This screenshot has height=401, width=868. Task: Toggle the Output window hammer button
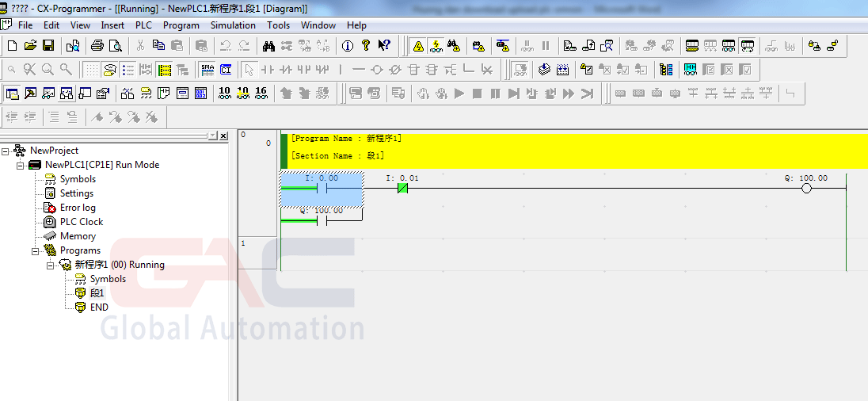point(30,93)
